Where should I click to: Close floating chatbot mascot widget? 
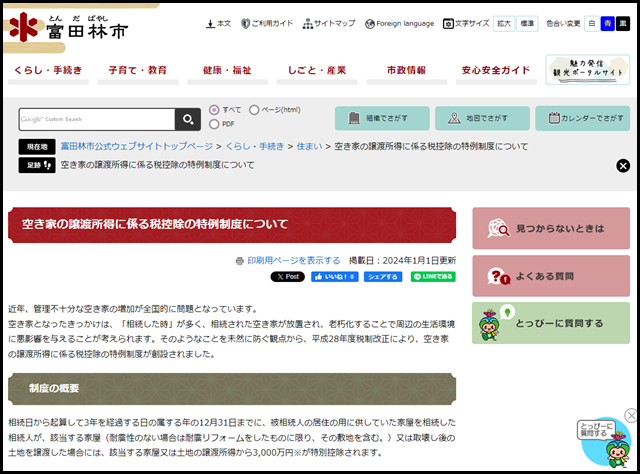click(631, 416)
